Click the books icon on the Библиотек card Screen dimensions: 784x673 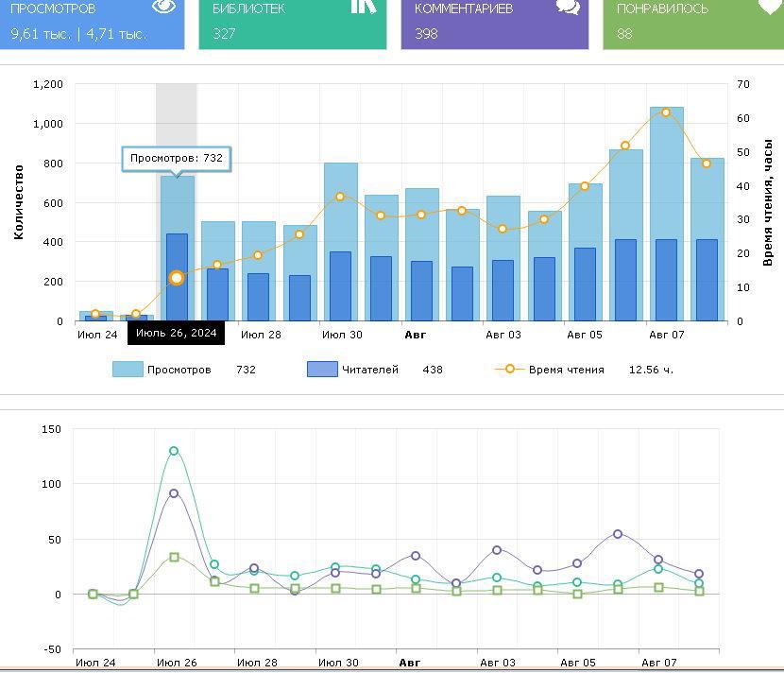point(364,6)
